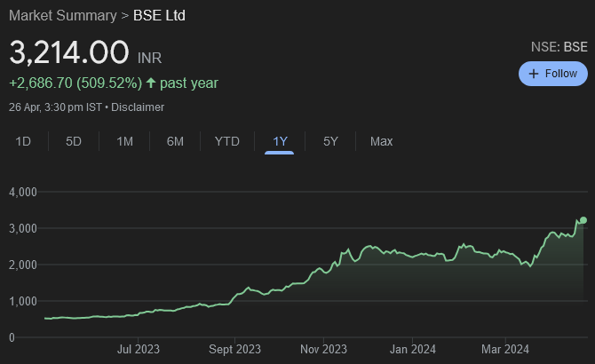Click the 1,000 y-axis label
Screen dimensions: 595x364
pos(23,302)
